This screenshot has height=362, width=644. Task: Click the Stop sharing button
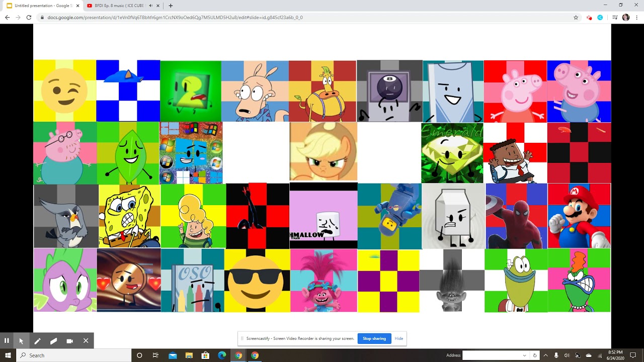[x=374, y=338]
